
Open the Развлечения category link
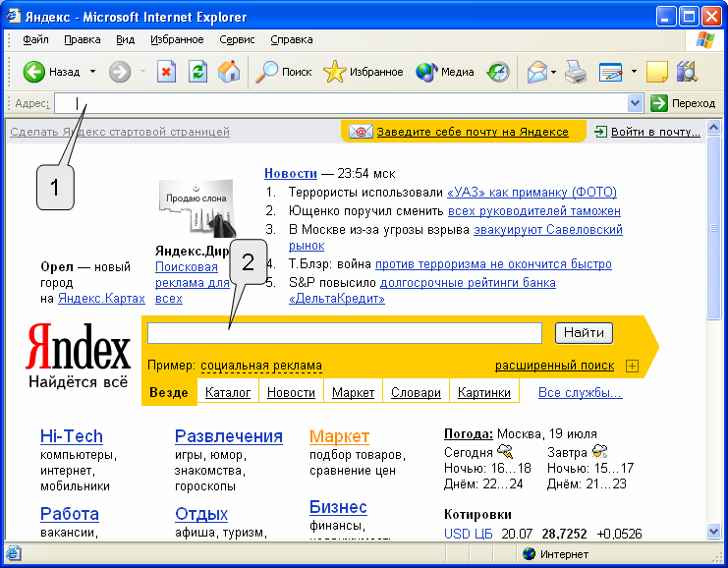tap(229, 436)
